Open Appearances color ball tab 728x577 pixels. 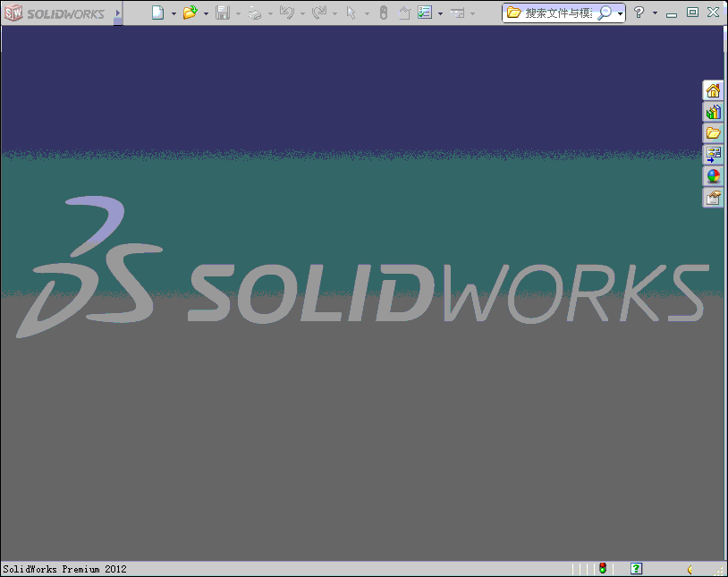713,176
